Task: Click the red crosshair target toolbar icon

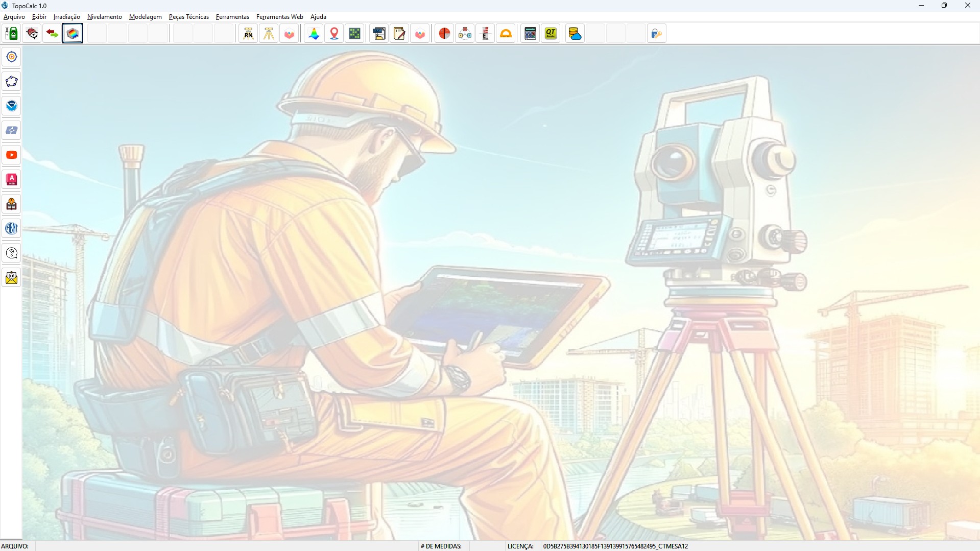Action: [x=32, y=34]
